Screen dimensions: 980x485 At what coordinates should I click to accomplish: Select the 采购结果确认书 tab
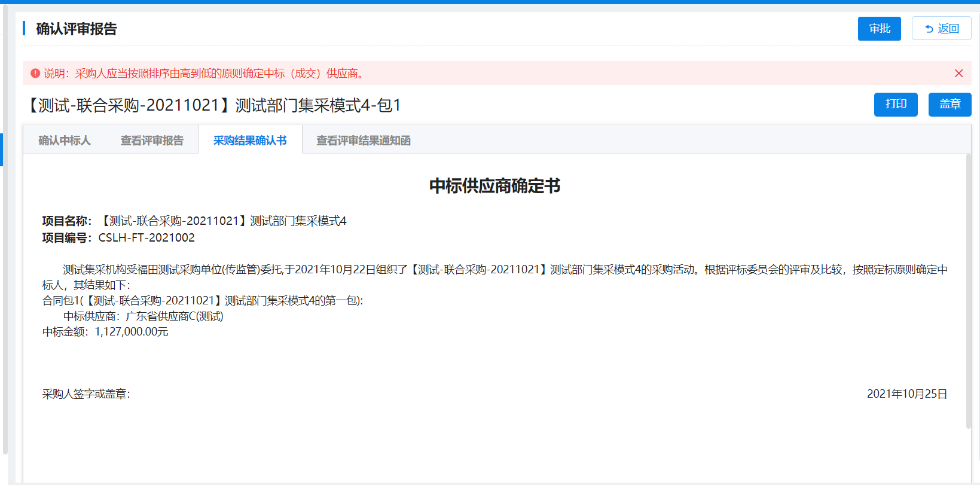pyautogui.click(x=250, y=141)
